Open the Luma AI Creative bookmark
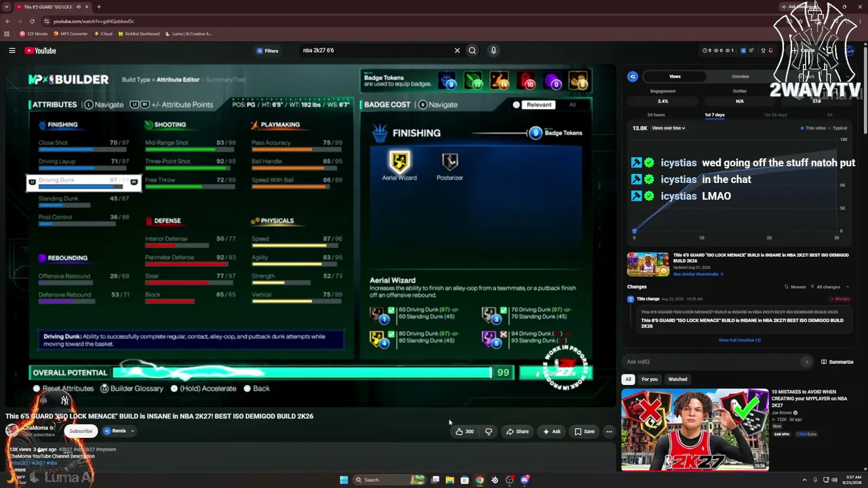 coord(189,33)
